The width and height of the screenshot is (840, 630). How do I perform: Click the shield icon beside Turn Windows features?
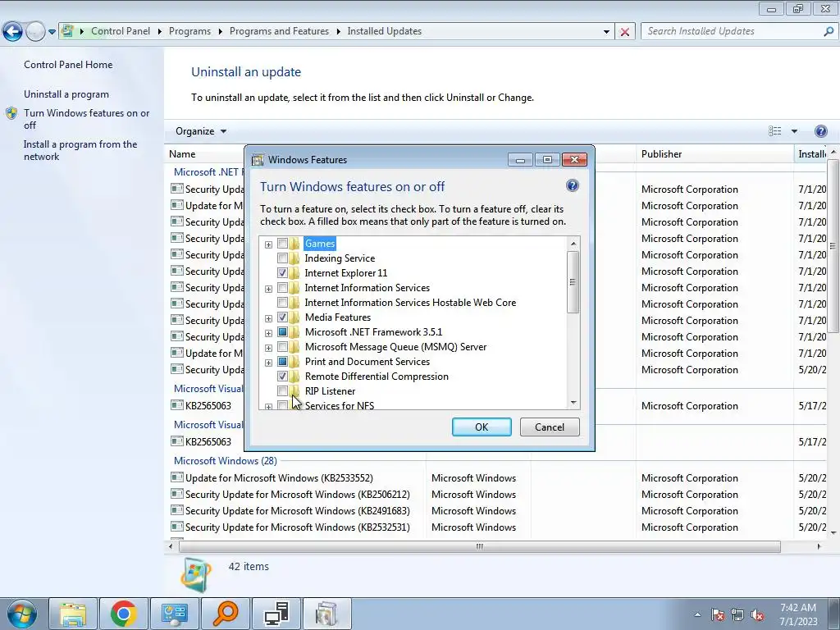[x=11, y=113]
